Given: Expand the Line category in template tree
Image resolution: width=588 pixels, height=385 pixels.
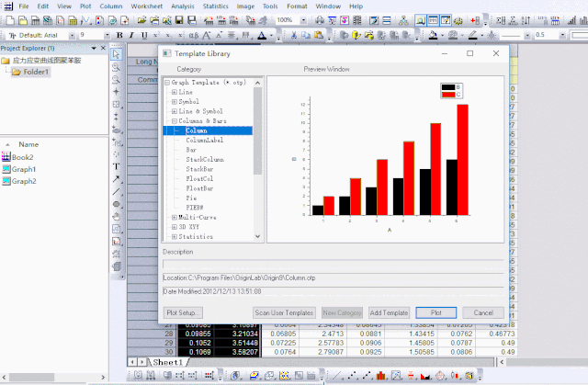Looking at the screenshot, I should pos(174,92).
